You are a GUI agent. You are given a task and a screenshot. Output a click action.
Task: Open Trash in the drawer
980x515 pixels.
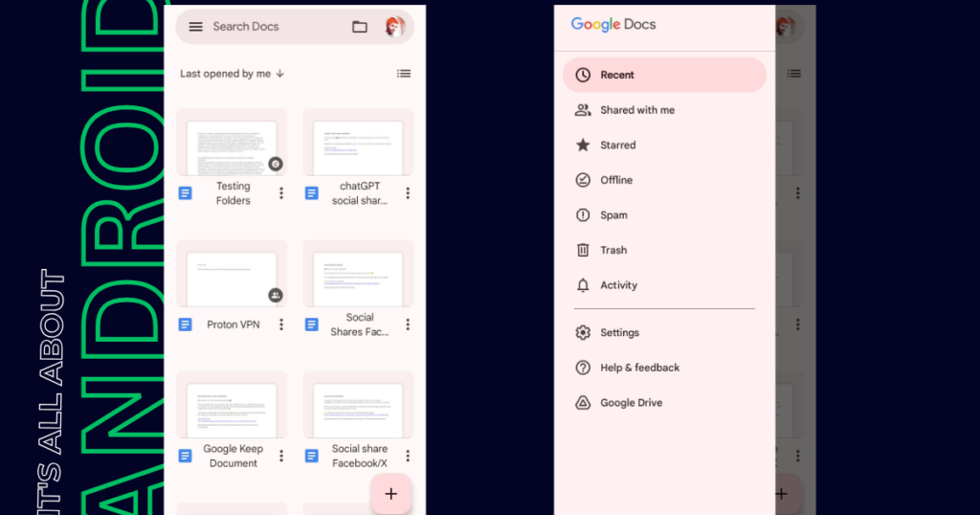pyautogui.click(x=664, y=250)
